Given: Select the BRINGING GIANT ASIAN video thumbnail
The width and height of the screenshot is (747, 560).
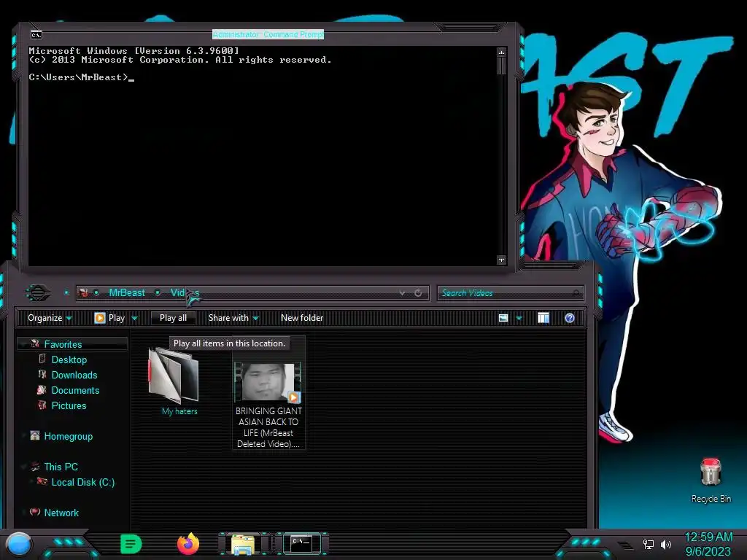Looking at the screenshot, I should (268, 382).
